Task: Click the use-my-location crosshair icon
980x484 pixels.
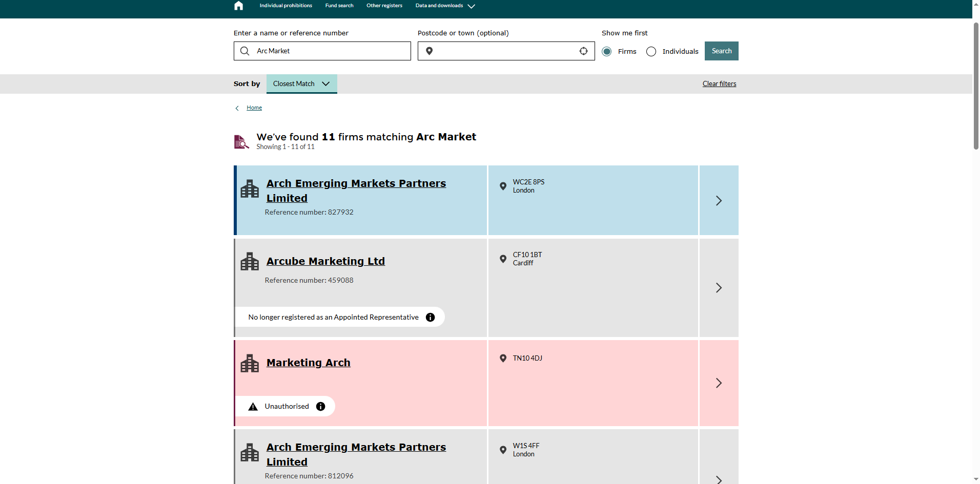Action: 583,51
